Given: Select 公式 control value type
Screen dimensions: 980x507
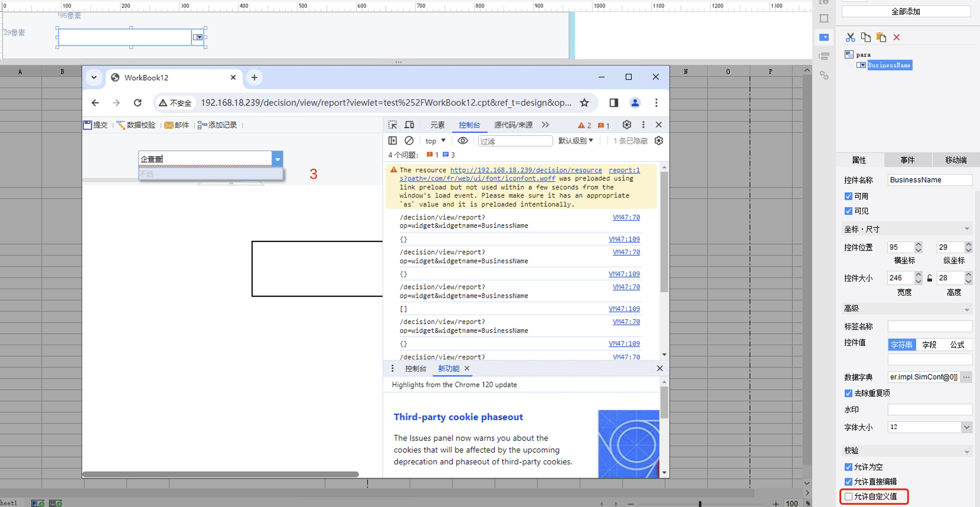Looking at the screenshot, I should pyautogui.click(x=958, y=345).
